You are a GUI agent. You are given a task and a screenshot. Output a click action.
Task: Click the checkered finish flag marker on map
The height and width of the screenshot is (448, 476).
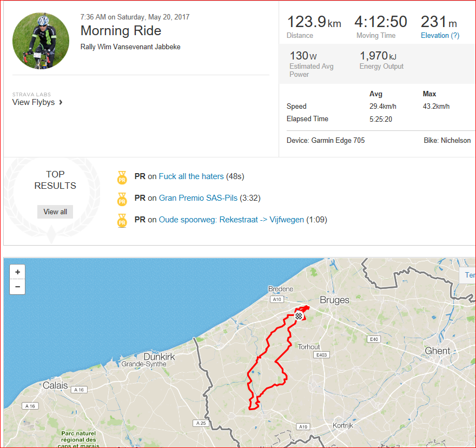pos(299,316)
